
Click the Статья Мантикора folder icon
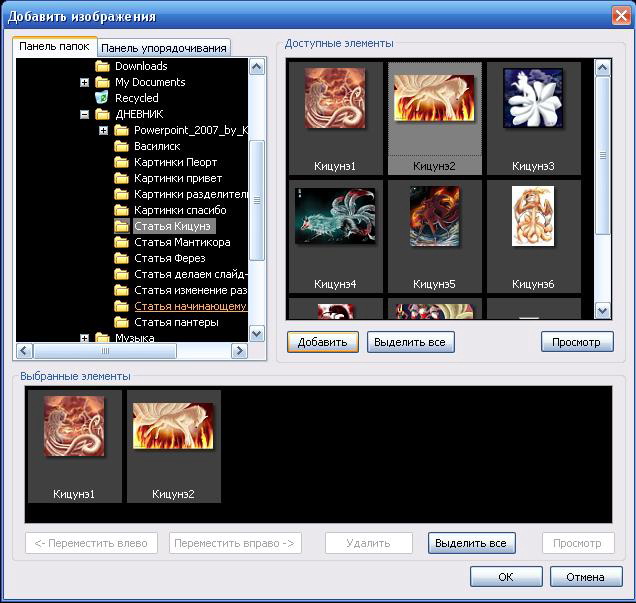(121, 242)
